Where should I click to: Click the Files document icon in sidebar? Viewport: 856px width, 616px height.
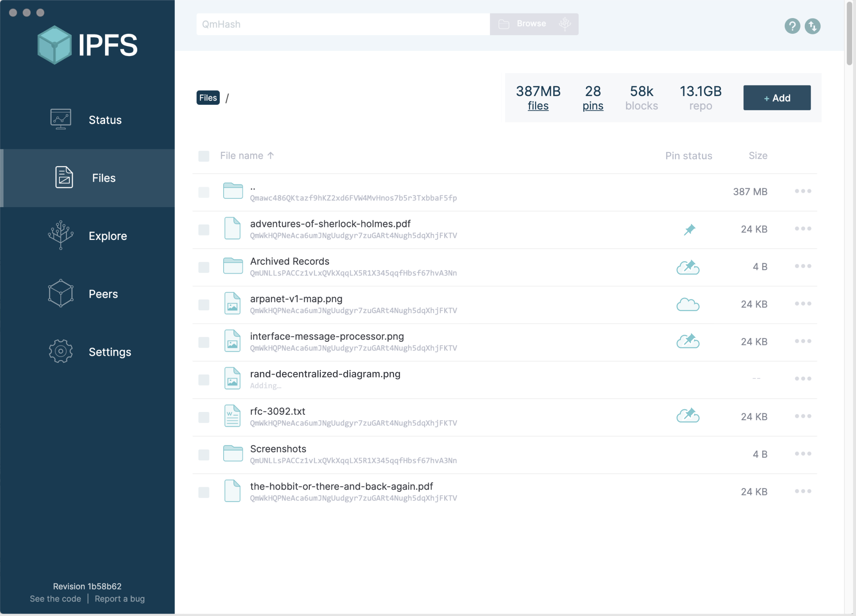click(x=64, y=177)
